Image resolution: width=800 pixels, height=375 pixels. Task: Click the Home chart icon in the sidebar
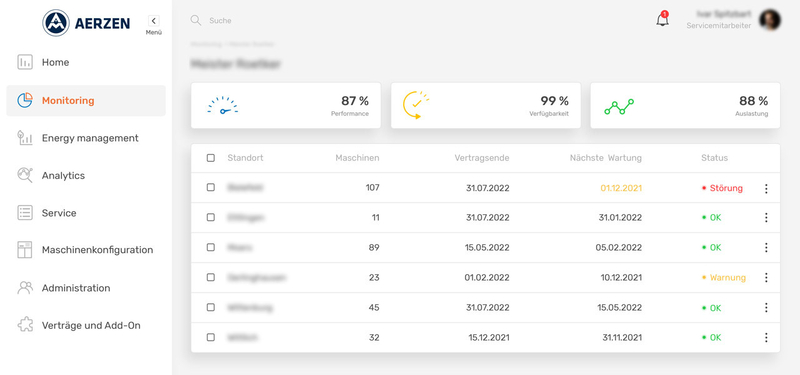24,62
